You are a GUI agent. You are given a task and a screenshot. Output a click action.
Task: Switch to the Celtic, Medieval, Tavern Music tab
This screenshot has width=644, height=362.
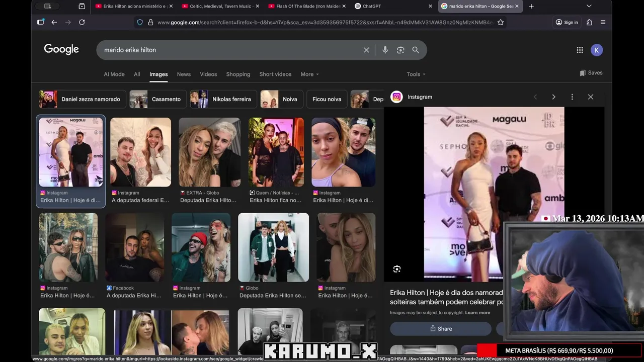(x=220, y=6)
